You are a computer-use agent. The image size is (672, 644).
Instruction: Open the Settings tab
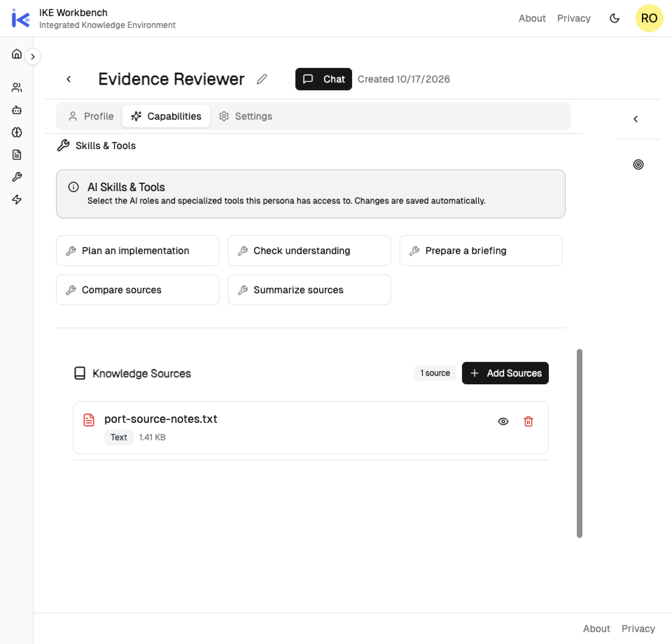click(246, 116)
